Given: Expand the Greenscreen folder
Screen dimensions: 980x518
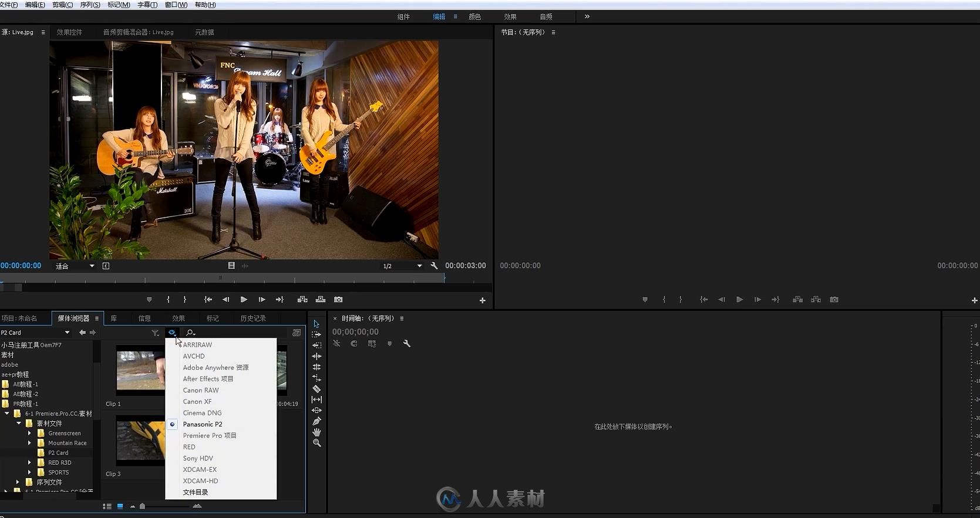Looking at the screenshot, I should (x=29, y=433).
